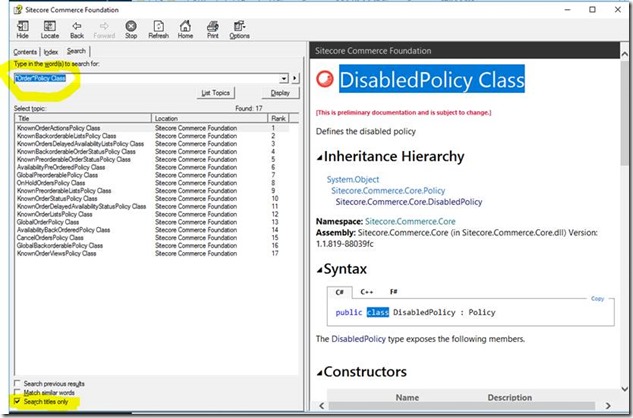The height and width of the screenshot is (418, 633).
Task: Uncheck Search titles only checkbox
Action: tap(17, 401)
